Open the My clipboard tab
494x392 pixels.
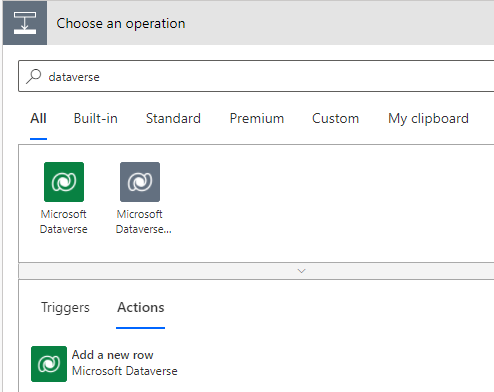(428, 119)
